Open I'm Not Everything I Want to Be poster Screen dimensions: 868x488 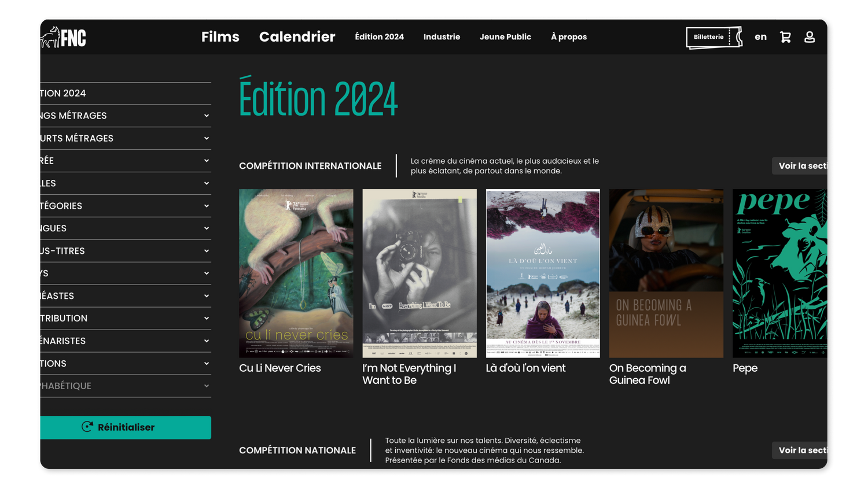420,273
